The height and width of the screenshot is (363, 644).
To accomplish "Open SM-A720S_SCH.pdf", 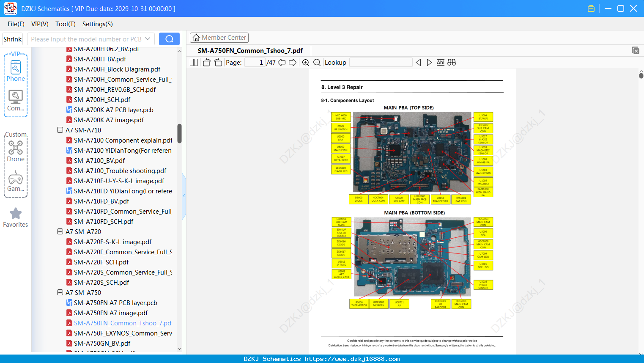I will pos(101,282).
